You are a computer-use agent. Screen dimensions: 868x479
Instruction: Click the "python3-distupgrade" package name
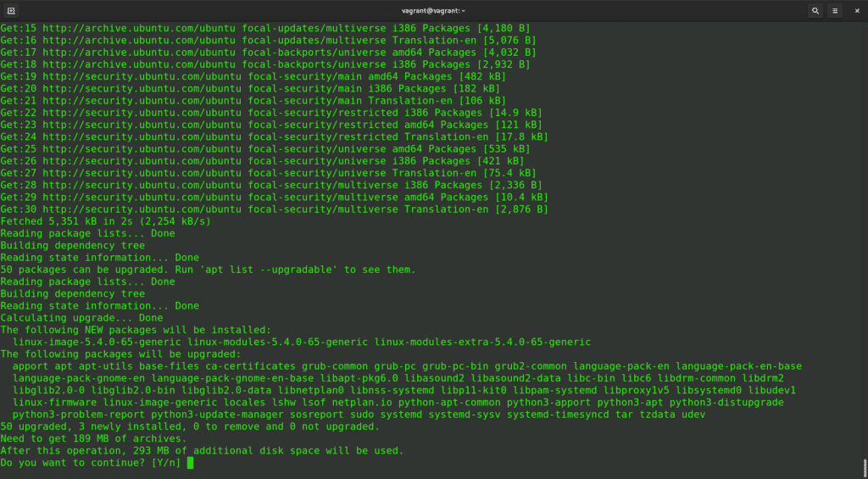(x=726, y=403)
